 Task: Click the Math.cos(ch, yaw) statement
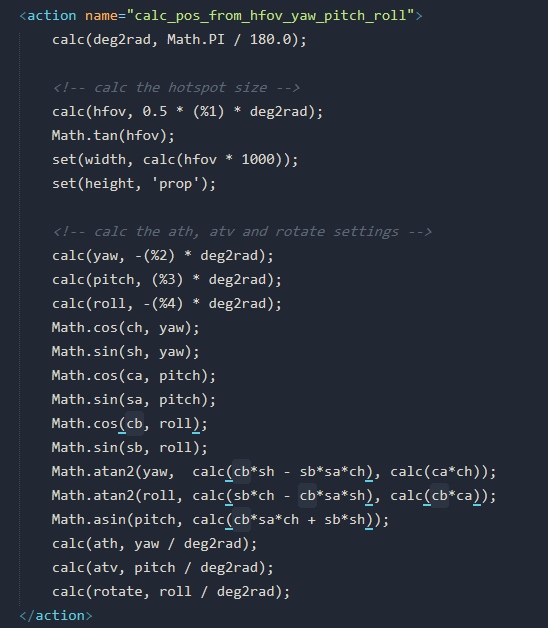[125, 328]
